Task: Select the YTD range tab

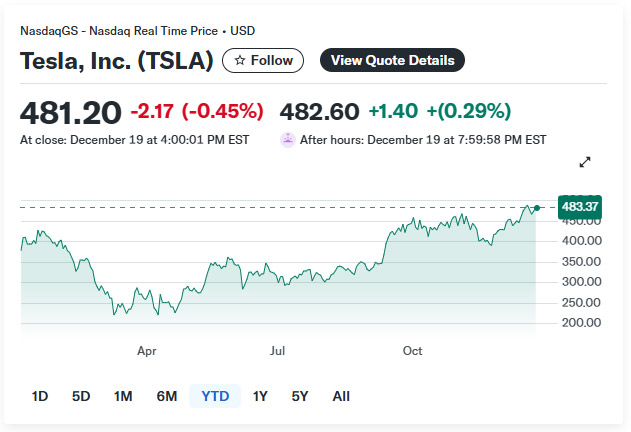Action: click(x=215, y=396)
